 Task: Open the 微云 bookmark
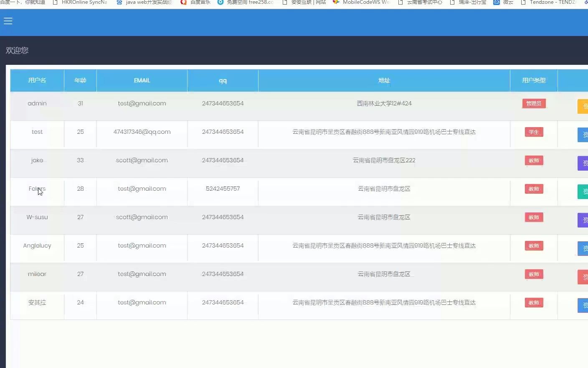tap(503, 3)
